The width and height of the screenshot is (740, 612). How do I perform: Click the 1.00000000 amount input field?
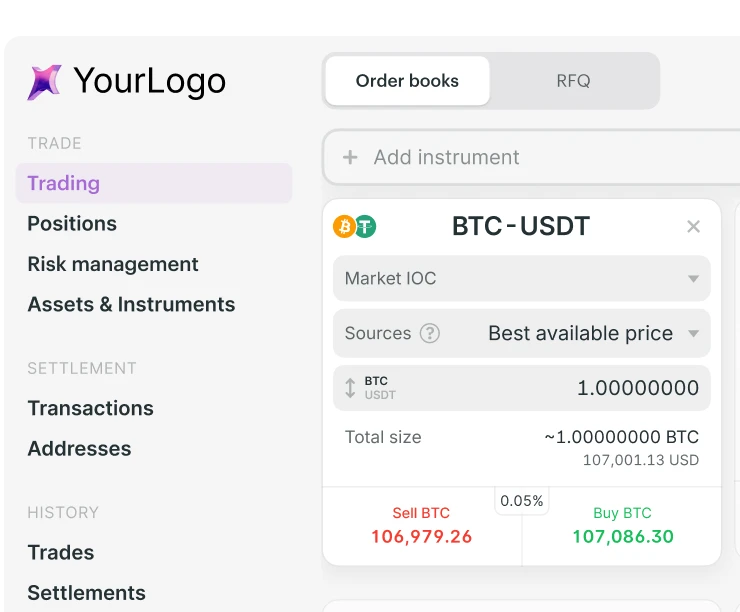tap(600, 388)
